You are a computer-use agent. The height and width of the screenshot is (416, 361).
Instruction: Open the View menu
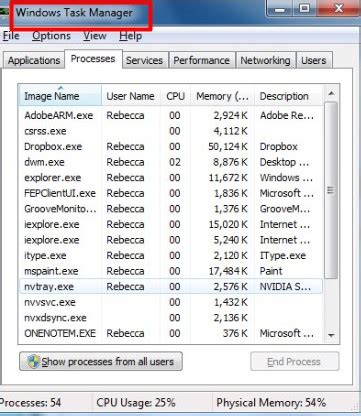coord(95,36)
